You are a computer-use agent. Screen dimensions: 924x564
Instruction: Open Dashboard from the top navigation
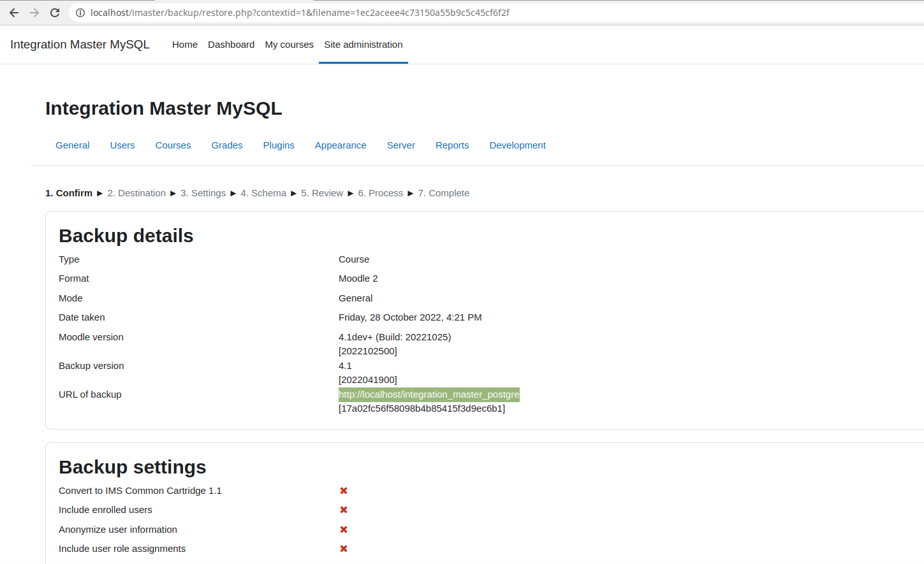click(231, 45)
